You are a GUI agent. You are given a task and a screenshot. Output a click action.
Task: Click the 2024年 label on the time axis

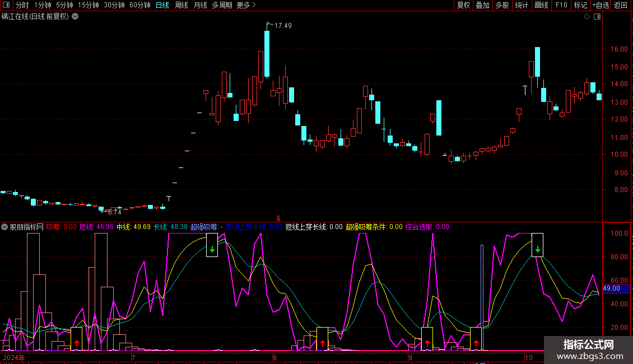click(14, 357)
